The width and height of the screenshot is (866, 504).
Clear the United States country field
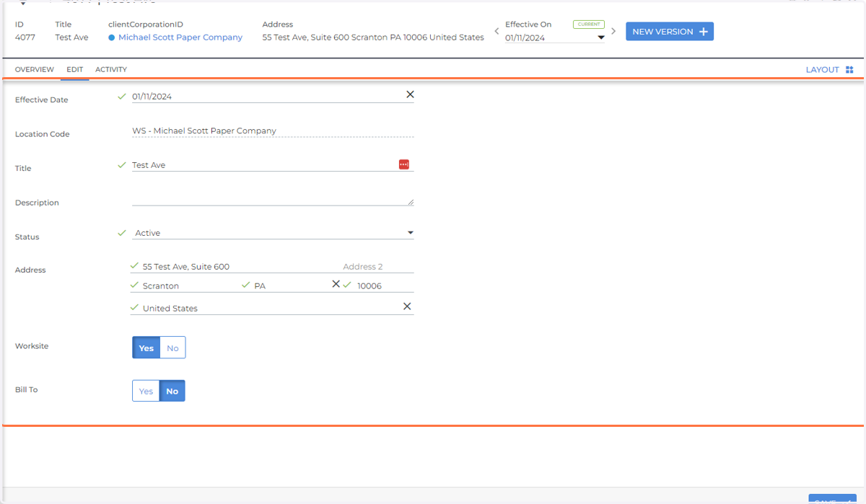pyautogui.click(x=407, y=306)
